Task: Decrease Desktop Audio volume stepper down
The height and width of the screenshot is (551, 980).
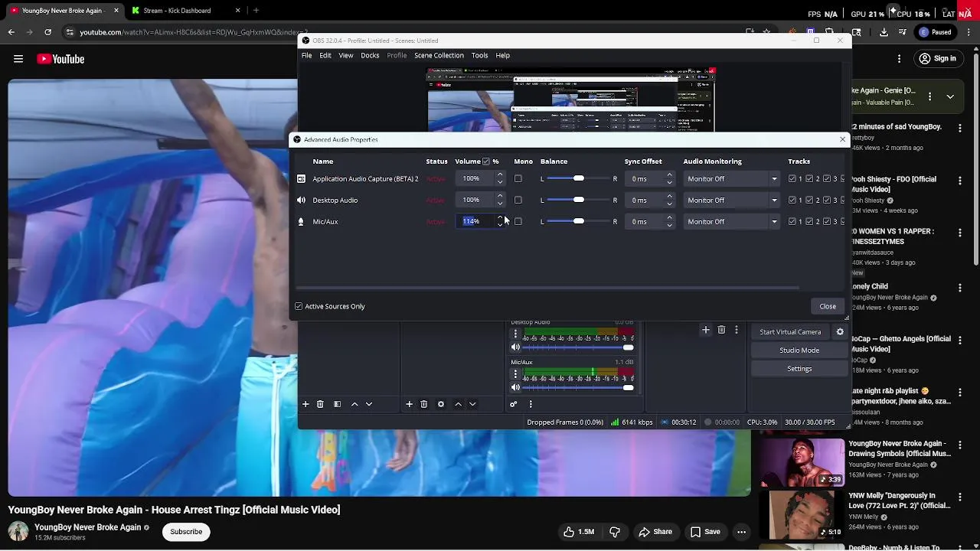Action: (x=500, y=204)
